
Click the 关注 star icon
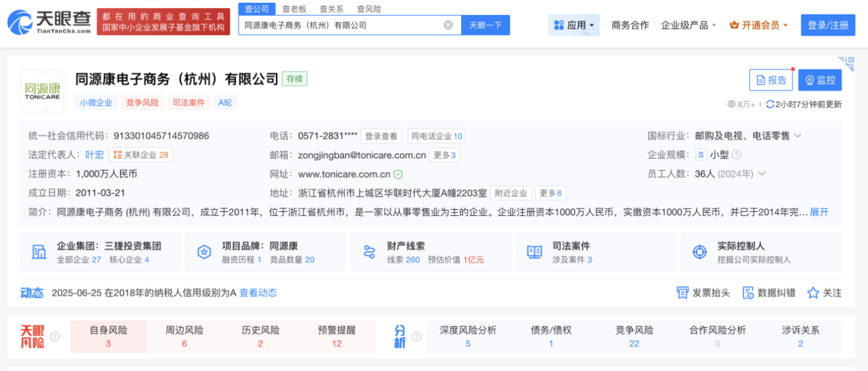click(813, 293)
